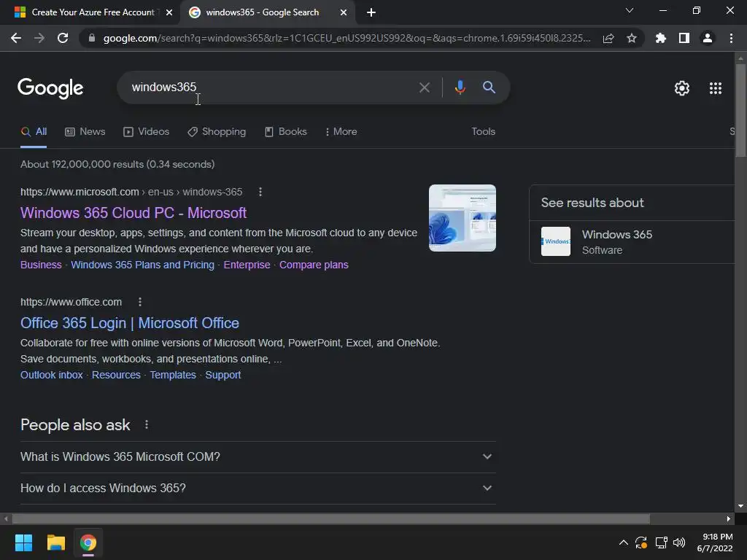Start voice search with microphone icon
This screenshot has height=560, width=747.
[x=460, y=87]
